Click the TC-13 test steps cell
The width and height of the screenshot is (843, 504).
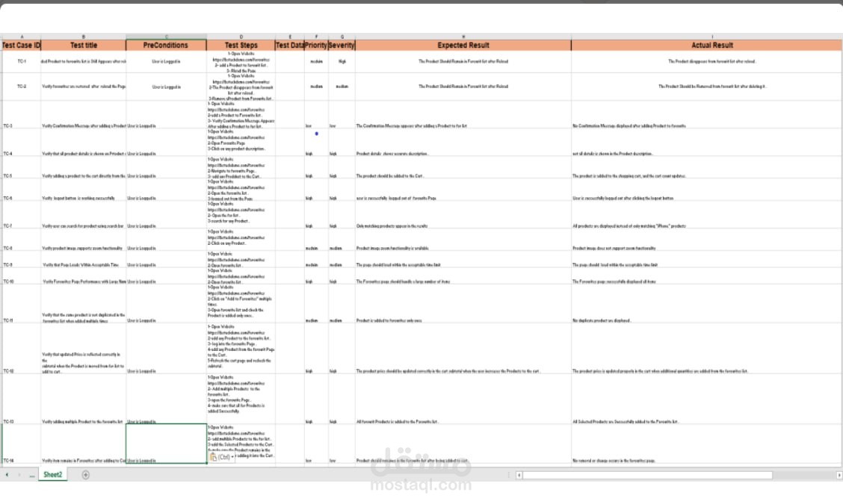point(241,399)
